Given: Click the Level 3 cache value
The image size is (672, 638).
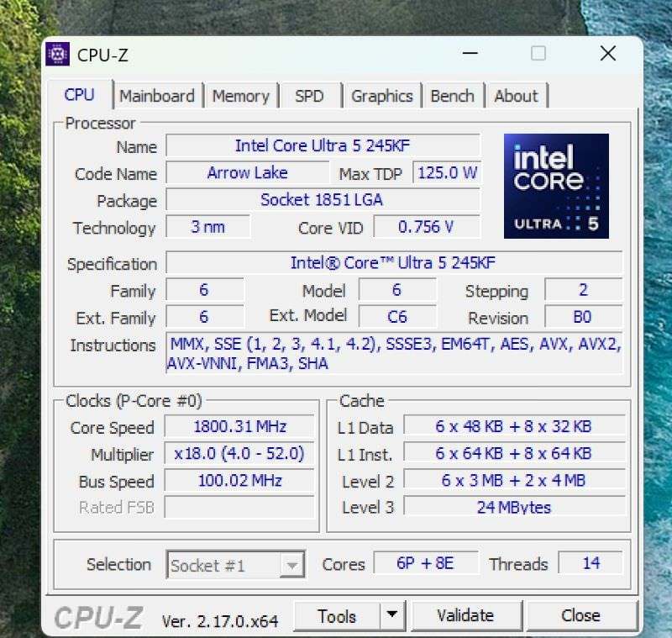Looking at the screenshot, I should (514, 507).
